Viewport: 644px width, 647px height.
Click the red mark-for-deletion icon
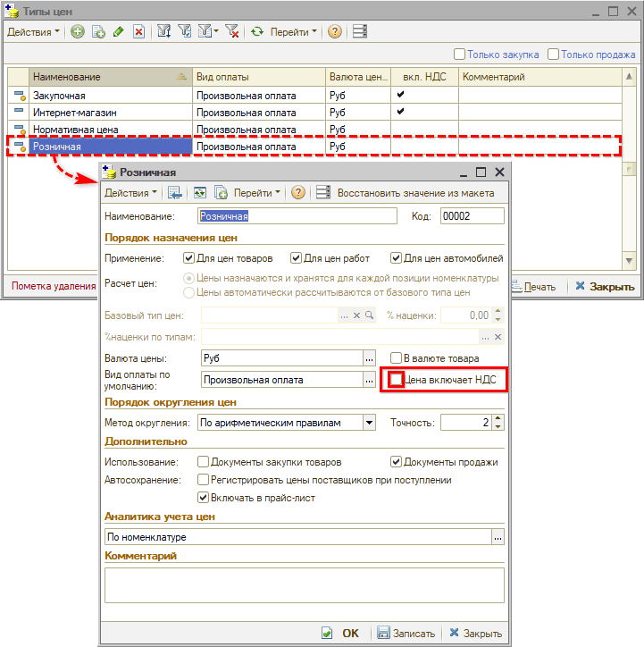(x=138, y=31)
